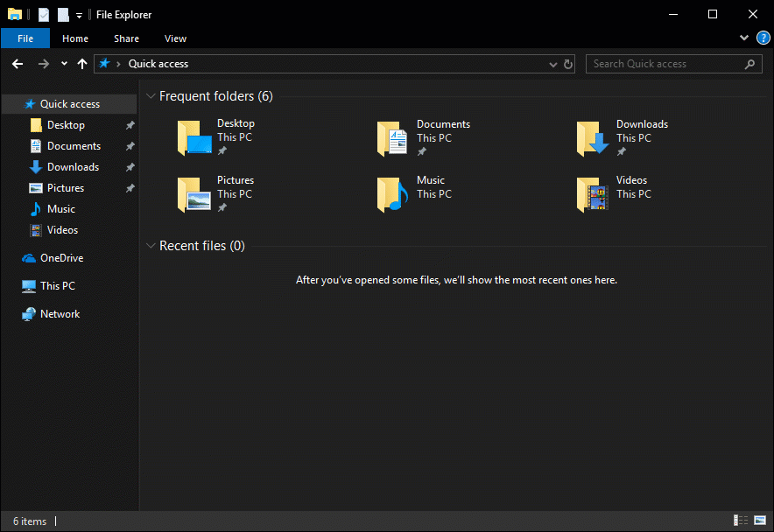The height and width of the screenshot is (532, 774).
Task: Open Network from the sidebar
Action: 59,313
